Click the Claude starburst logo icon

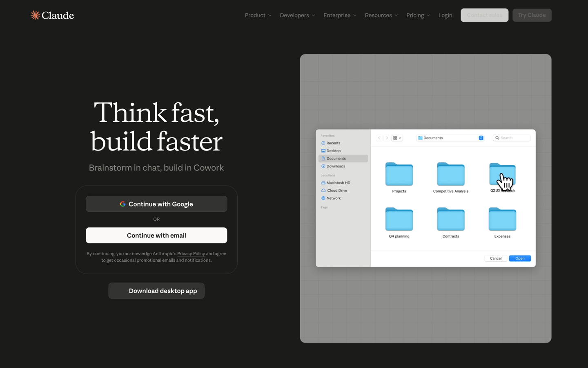(x=35, y=15)
